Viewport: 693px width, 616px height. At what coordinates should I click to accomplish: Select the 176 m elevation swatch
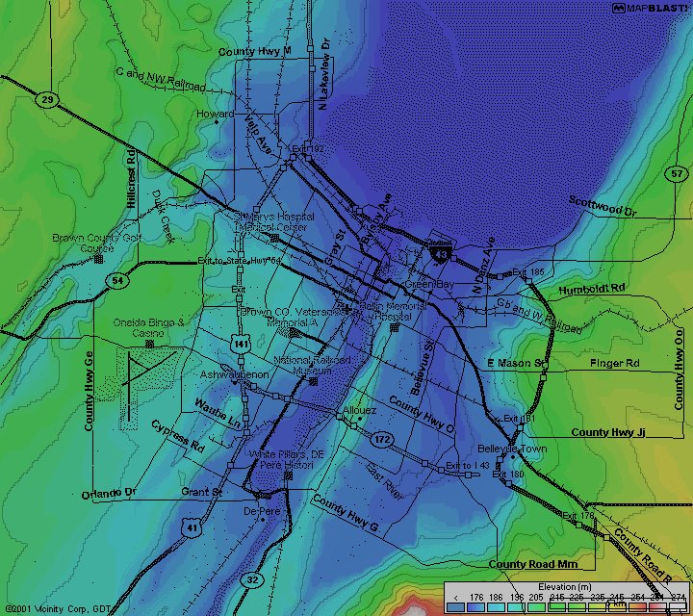(x=476, y=607)
